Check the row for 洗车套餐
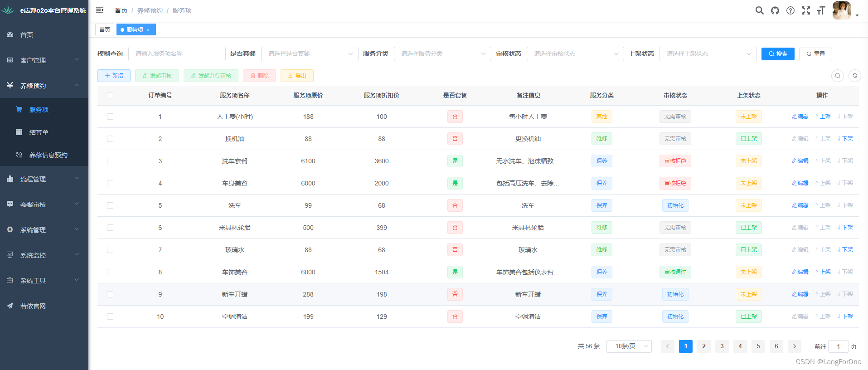The height and width of the screenshot is (370, 868). coord(110,161)
